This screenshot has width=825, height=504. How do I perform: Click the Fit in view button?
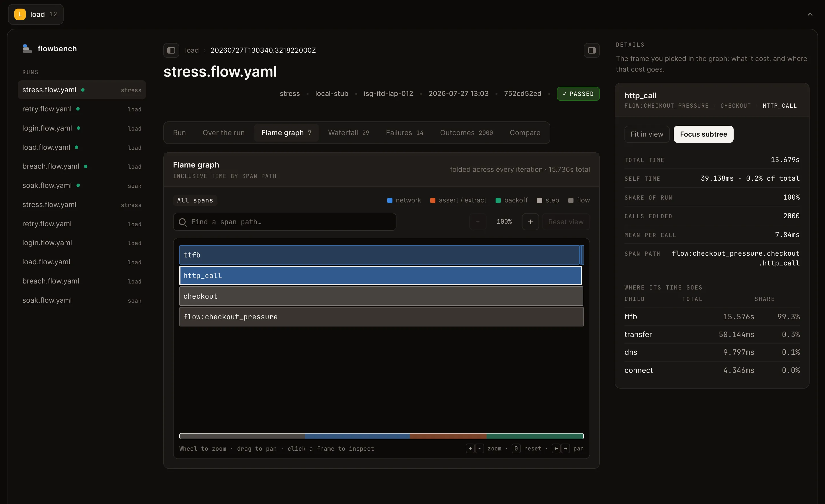tap(647, 134)
